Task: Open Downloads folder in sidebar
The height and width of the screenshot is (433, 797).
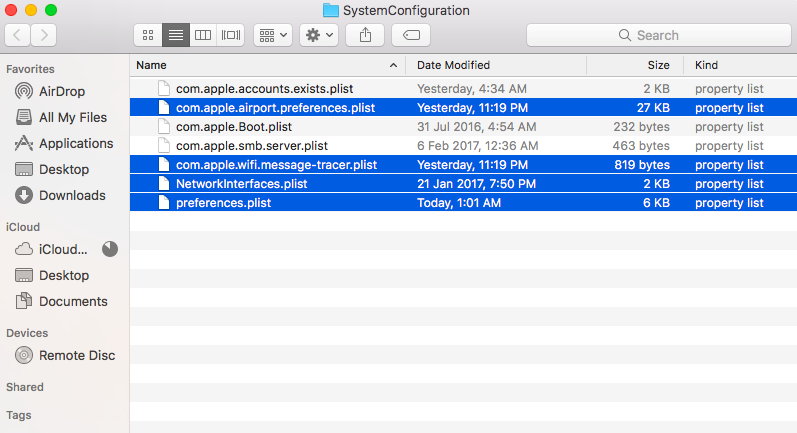Action: click(71, 195)
